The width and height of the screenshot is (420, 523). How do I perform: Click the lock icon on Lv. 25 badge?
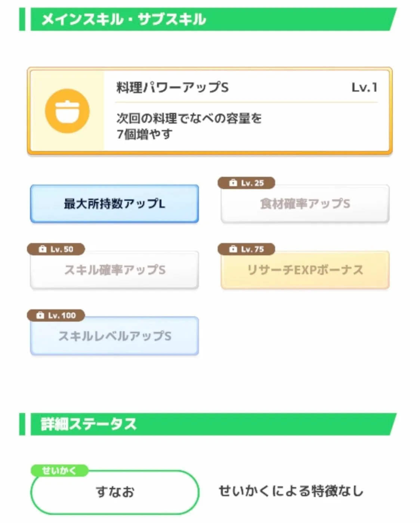pyautogui.click(x=233, y=183)
